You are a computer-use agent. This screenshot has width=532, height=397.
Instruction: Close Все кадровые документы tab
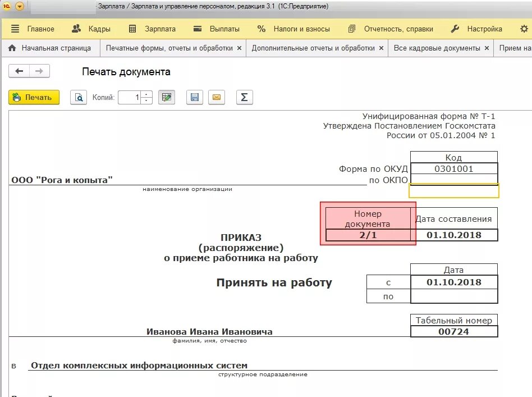click(487, 48)
